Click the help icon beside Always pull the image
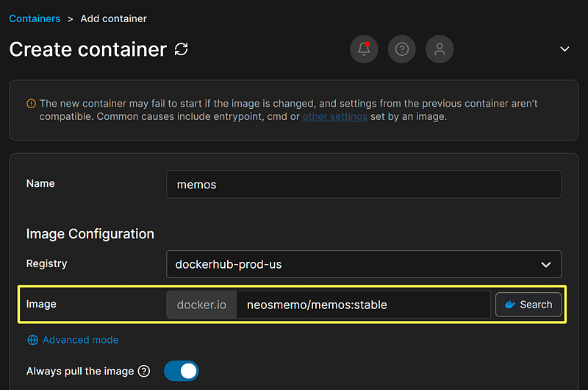The height and width of the screenshot is (390, 588). point(144,371)
